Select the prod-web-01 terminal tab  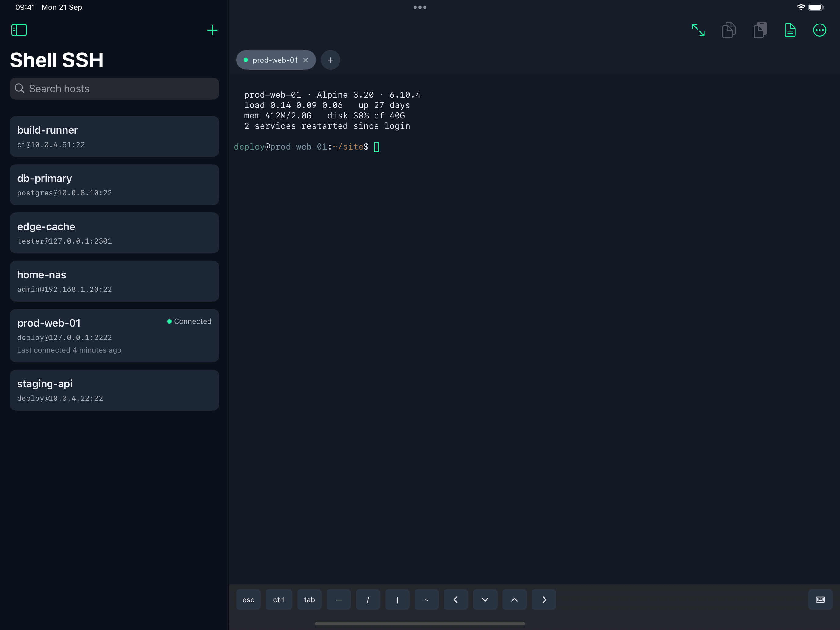tap(276, 60)
